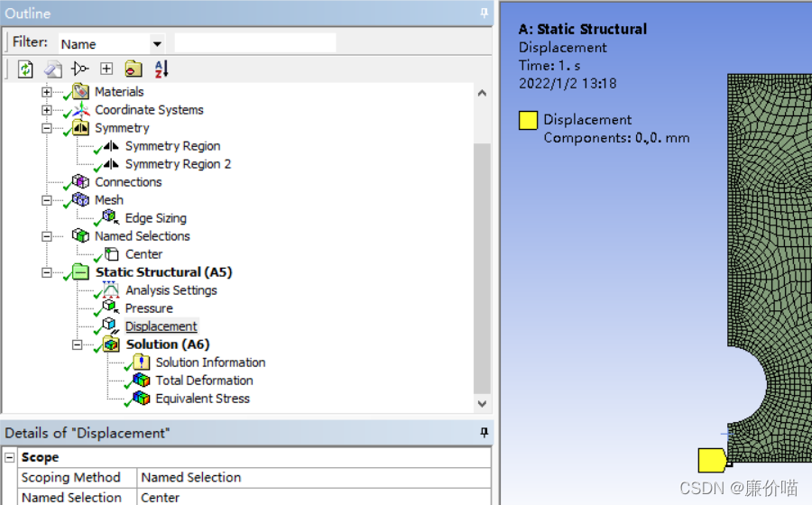812x505 pixels.
Task: Click the Symmetry Region mirror icon
Action: pos(111,146)
